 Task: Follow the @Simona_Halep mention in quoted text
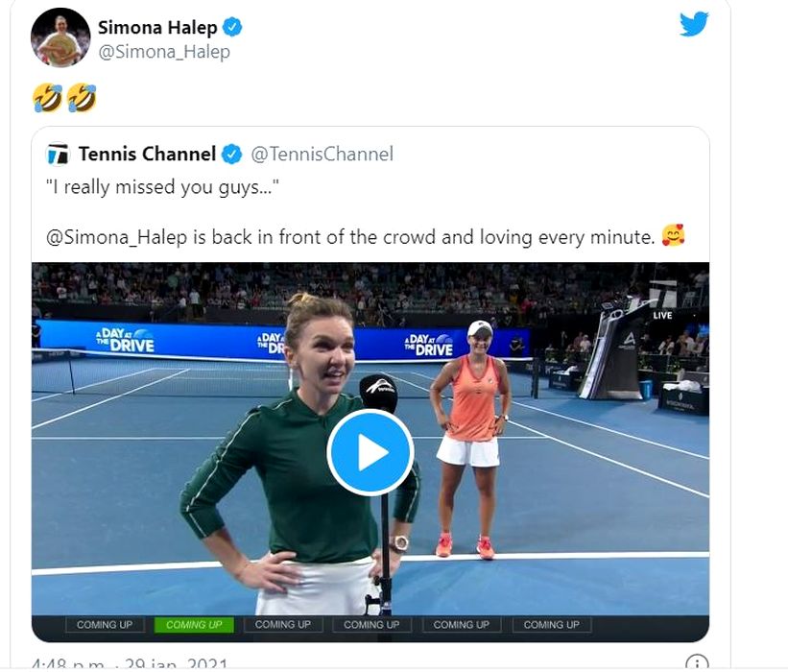pyautogui.click(x=111, y=236)
